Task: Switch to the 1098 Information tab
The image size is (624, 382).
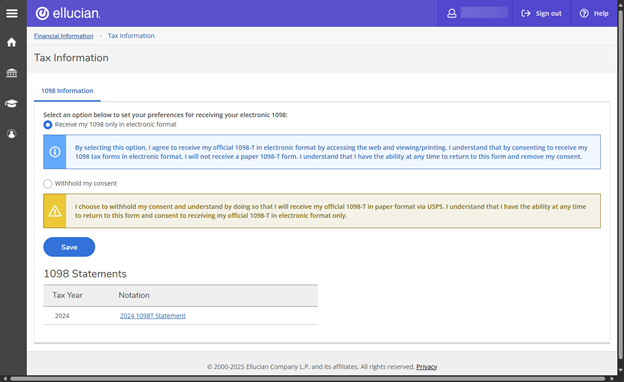Action: pos(67,91)
